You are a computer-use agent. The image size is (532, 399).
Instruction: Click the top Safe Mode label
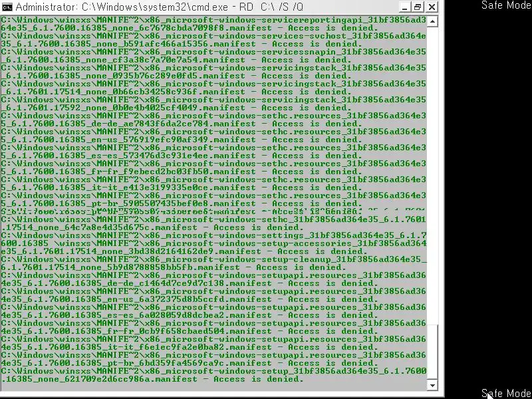pyautogui.click(x=506, y=5)
